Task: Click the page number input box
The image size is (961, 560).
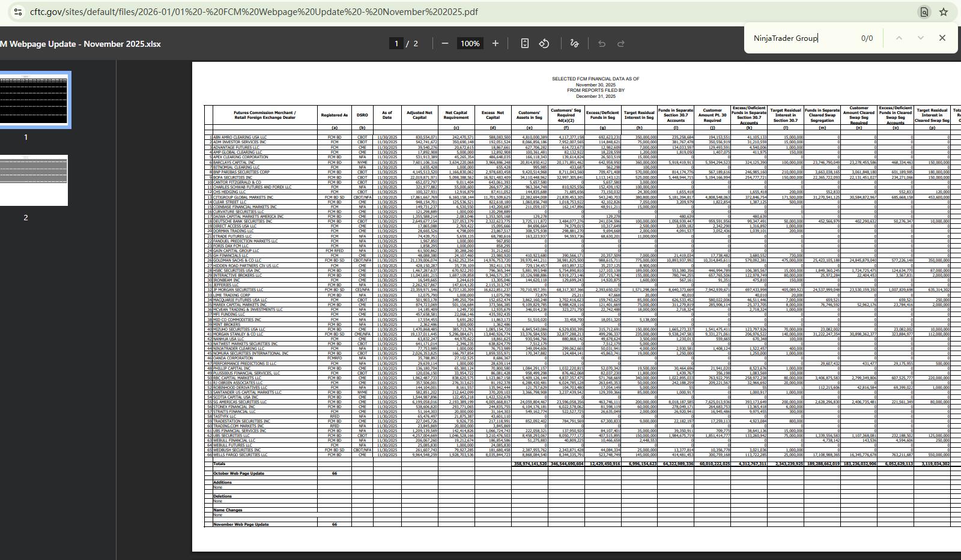Action: [396, 43]
